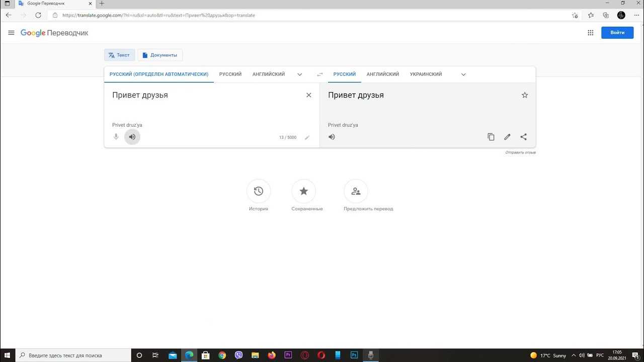Show hidden system tray icons

click(574, 355)
